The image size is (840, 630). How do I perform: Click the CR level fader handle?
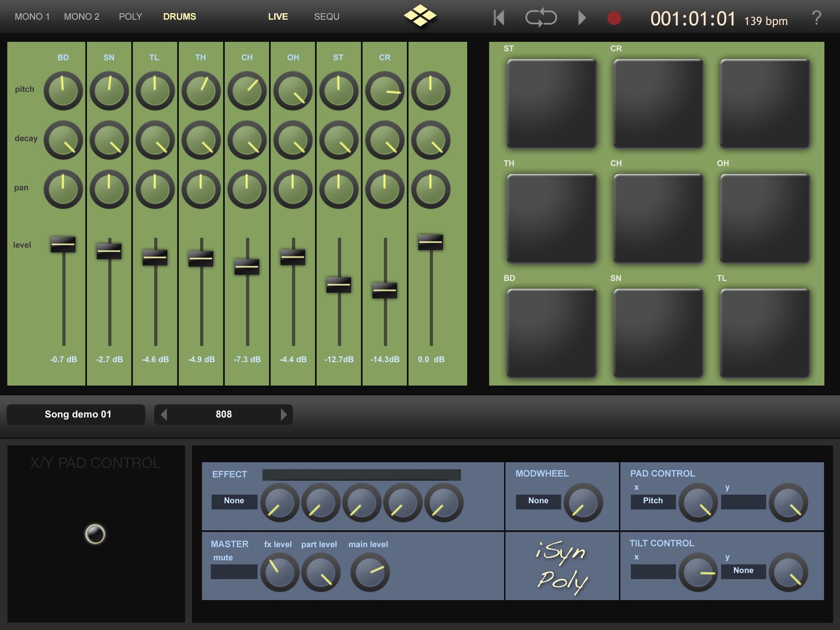(385, 290)
